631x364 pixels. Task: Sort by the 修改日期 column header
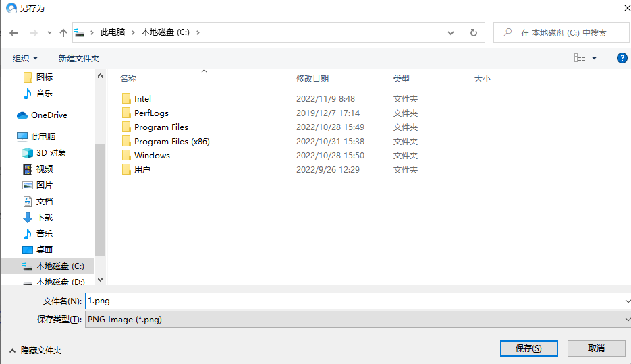[312, 79]
